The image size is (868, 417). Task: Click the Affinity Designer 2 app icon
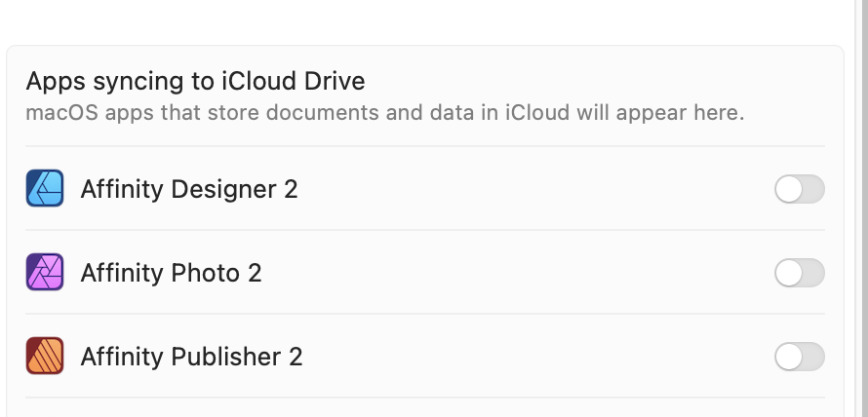point(45,189)
